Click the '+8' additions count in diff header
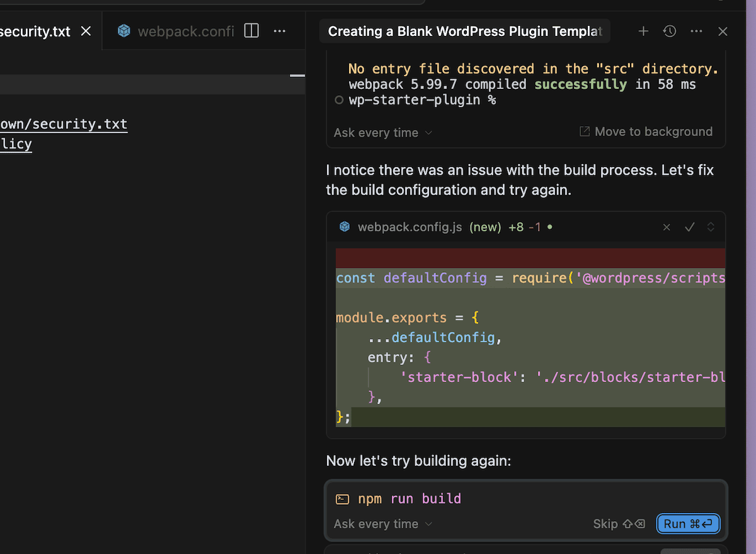 point(516,227)
